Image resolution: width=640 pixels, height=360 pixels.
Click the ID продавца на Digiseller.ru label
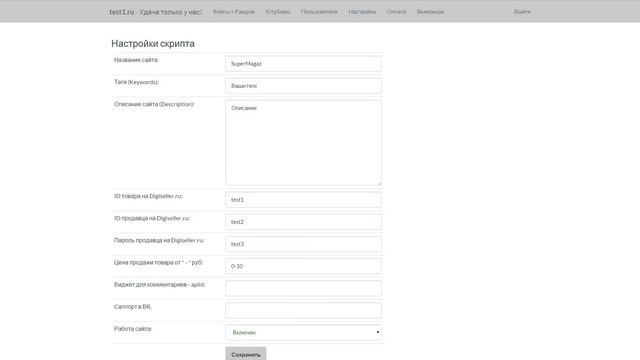pos(152,218)
